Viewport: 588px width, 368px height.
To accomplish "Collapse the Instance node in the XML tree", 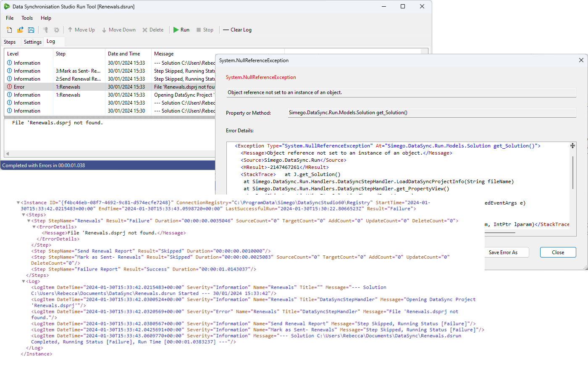I will 18,202.
